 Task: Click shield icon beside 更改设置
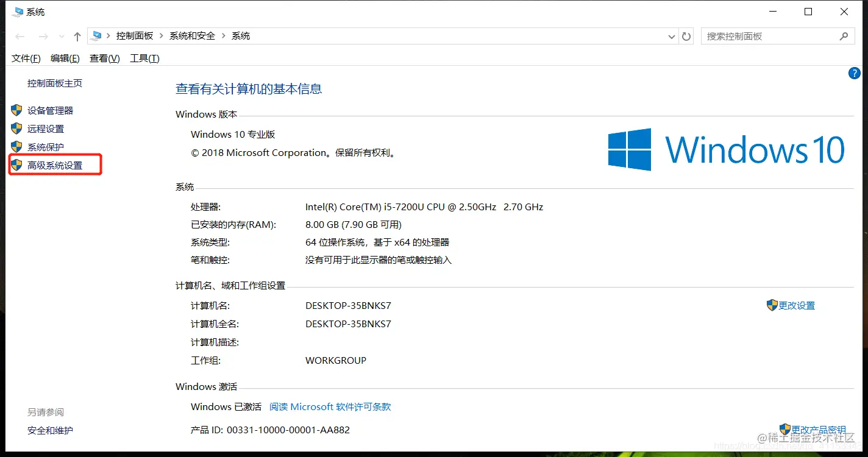click(x=772, y=305)
